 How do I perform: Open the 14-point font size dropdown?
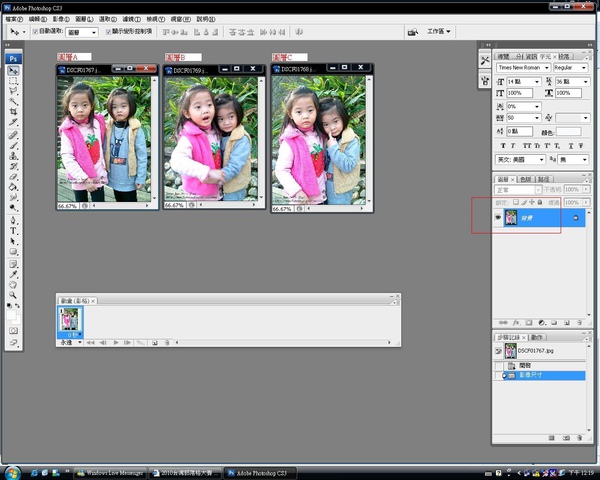[537, 82]
